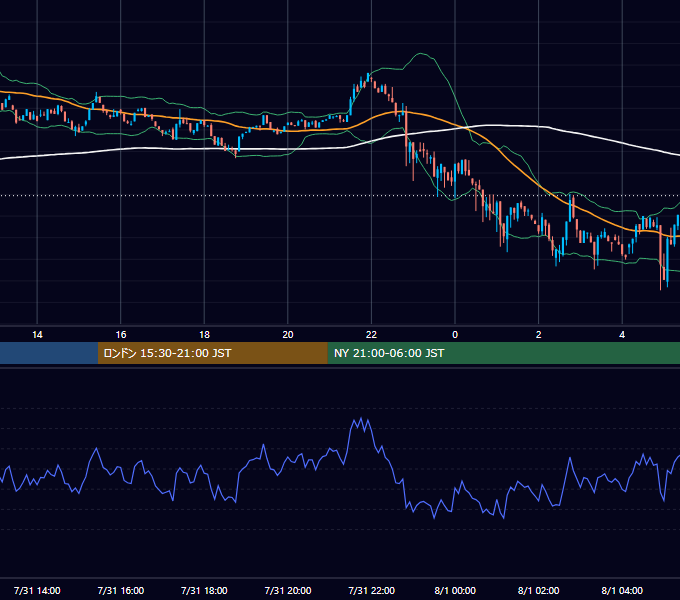Click the 8/1 00:00 time label
This screenshot has width=680, height=600.
point(455,590)
